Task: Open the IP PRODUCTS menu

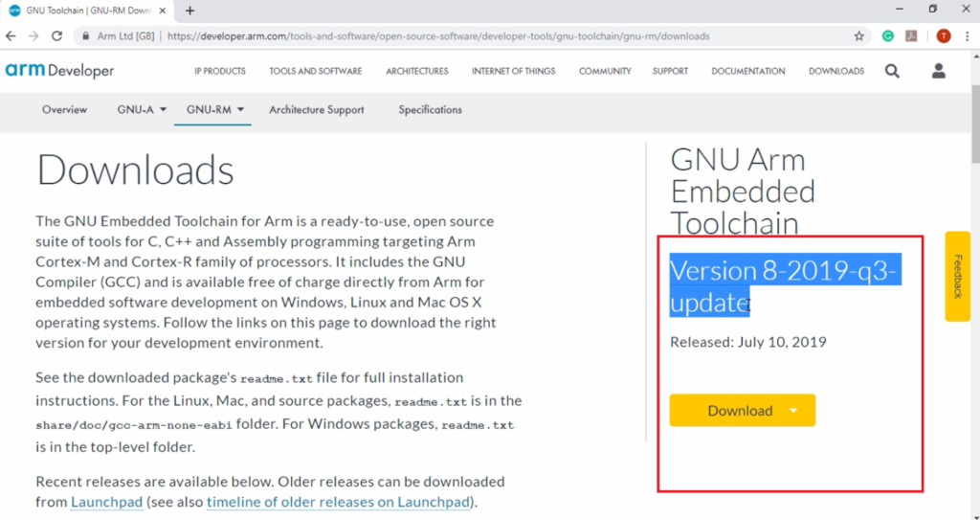Action: pos(220,71)
